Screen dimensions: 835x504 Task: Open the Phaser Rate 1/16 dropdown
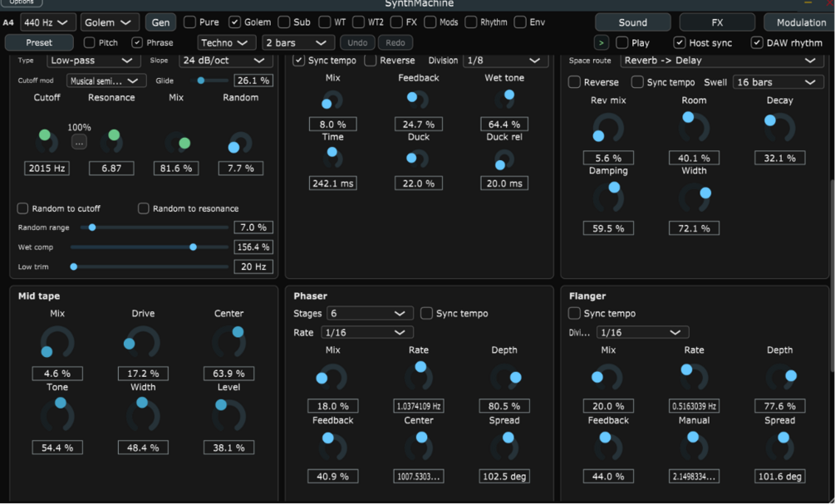pyautogui.click(x=367, y=332)
